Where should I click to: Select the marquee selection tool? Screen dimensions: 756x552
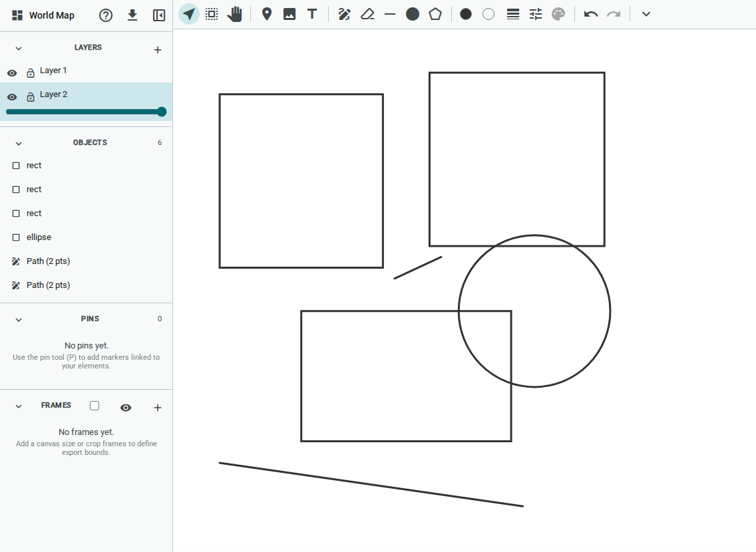212,14
